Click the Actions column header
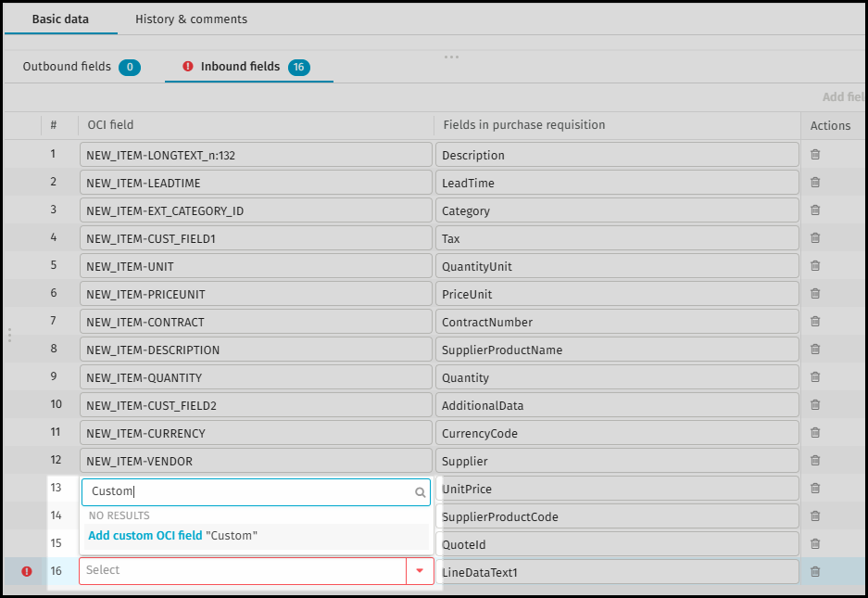This screenshot has height=598, width=868. [830, 126]
